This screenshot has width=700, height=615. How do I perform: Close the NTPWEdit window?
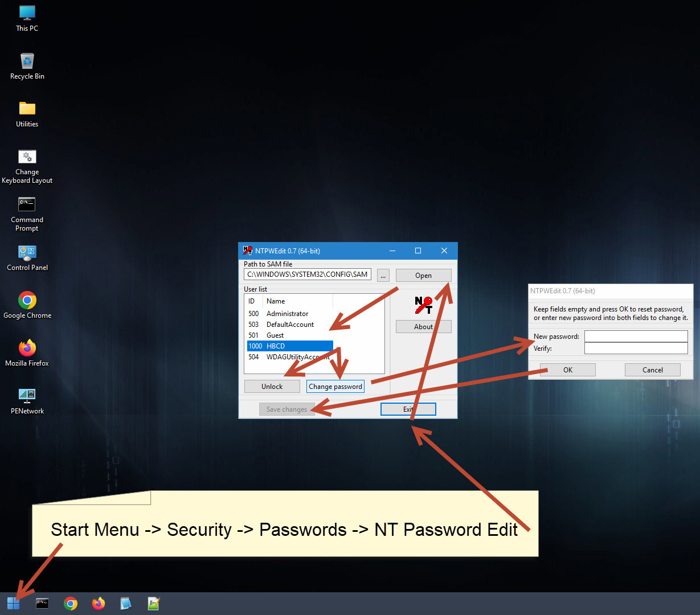click(x=444, y=251)
